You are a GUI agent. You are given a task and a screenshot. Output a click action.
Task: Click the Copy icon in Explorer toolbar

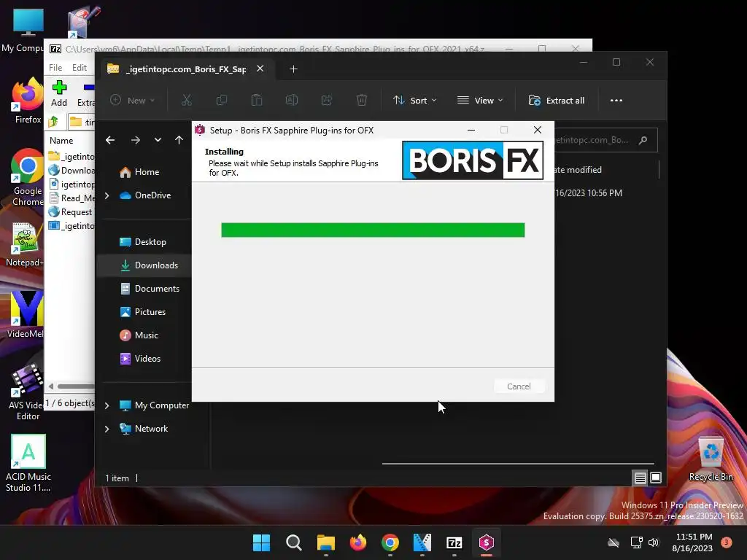(222, 101)
